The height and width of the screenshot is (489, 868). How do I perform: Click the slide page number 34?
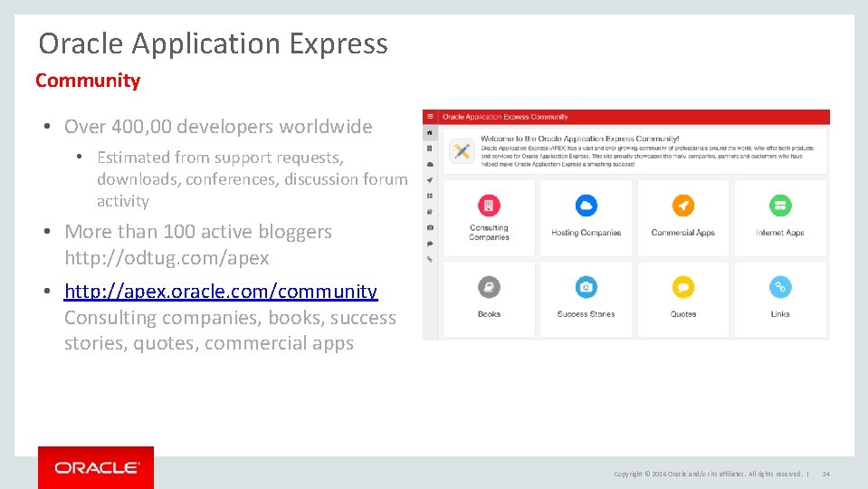pos(826,474)
